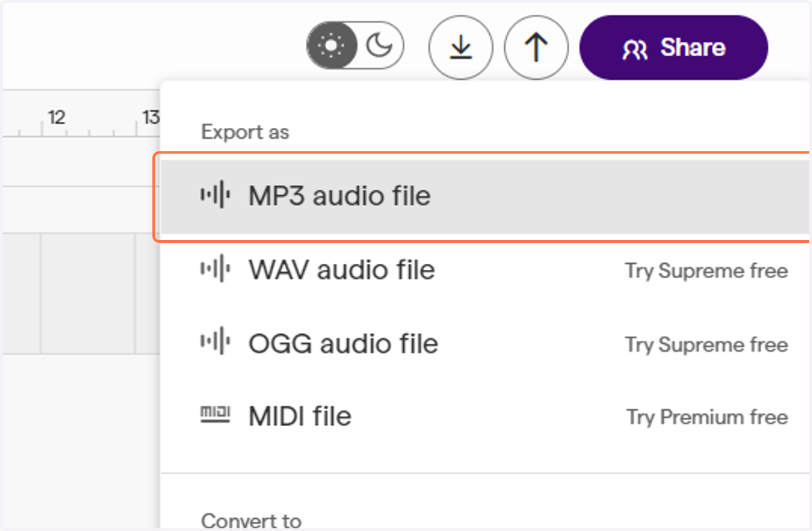Click bar 12 on timeline ruler

57,118
